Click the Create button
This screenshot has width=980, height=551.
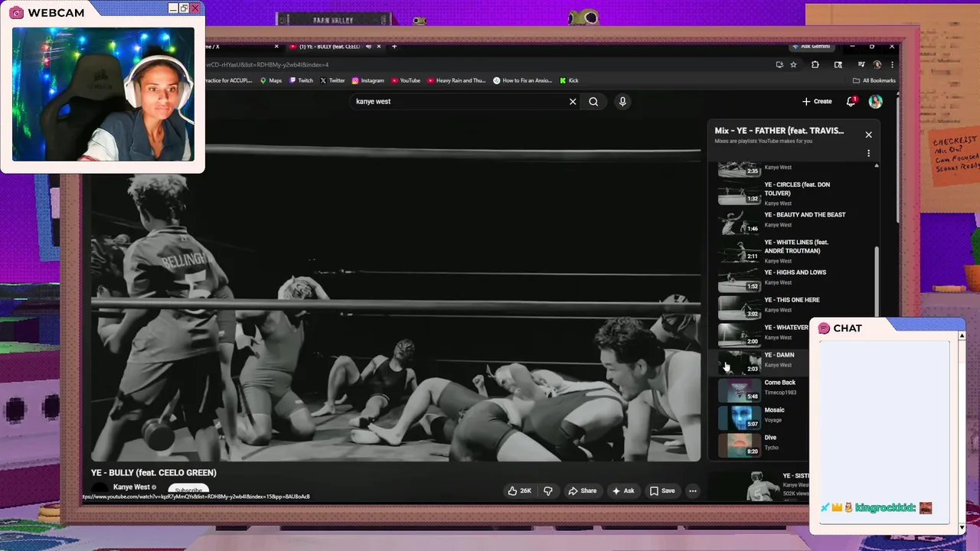[817, 101]
